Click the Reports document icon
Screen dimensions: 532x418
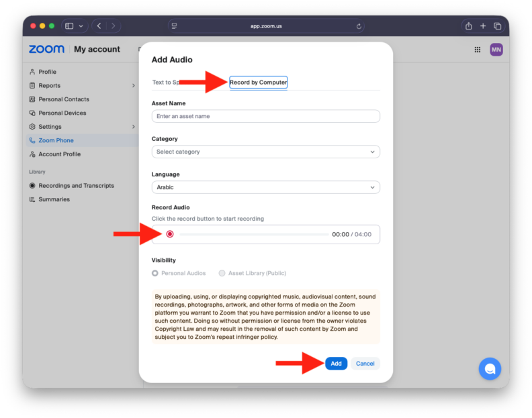pos(32,85)
